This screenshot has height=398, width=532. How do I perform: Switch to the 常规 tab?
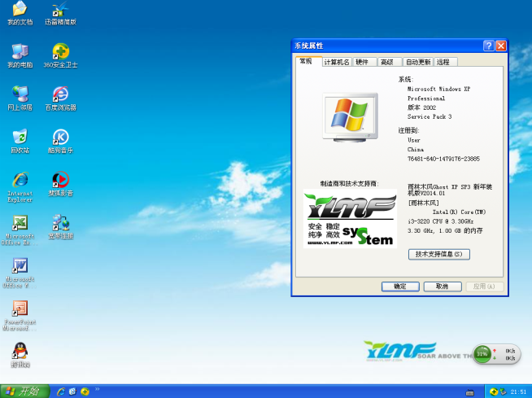tap(308, 62)
